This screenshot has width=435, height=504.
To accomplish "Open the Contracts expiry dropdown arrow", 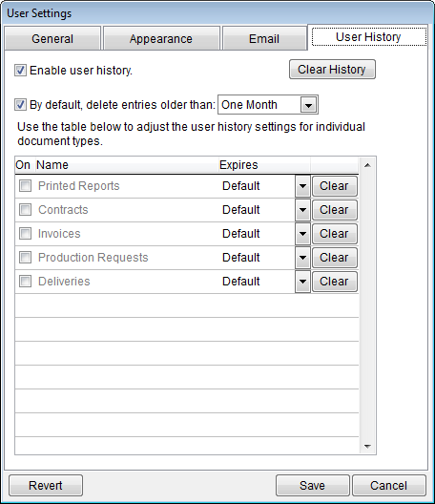I will [x=302, y=210].
